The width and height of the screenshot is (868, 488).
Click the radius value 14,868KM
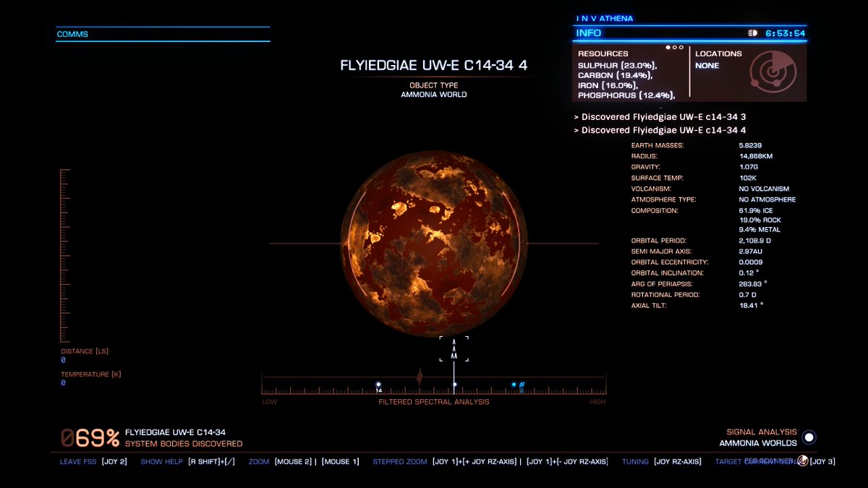click(756, 156)
